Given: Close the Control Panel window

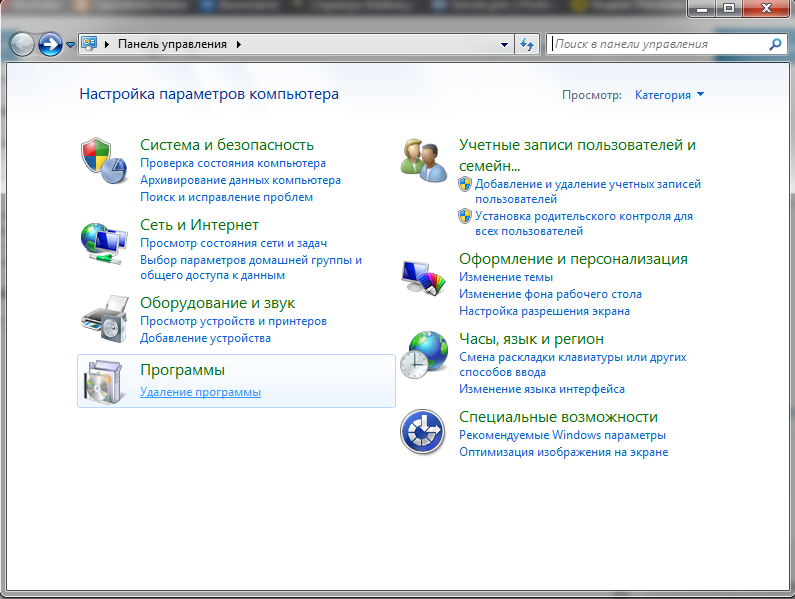Looking at the screenshot, I should 766,9.
